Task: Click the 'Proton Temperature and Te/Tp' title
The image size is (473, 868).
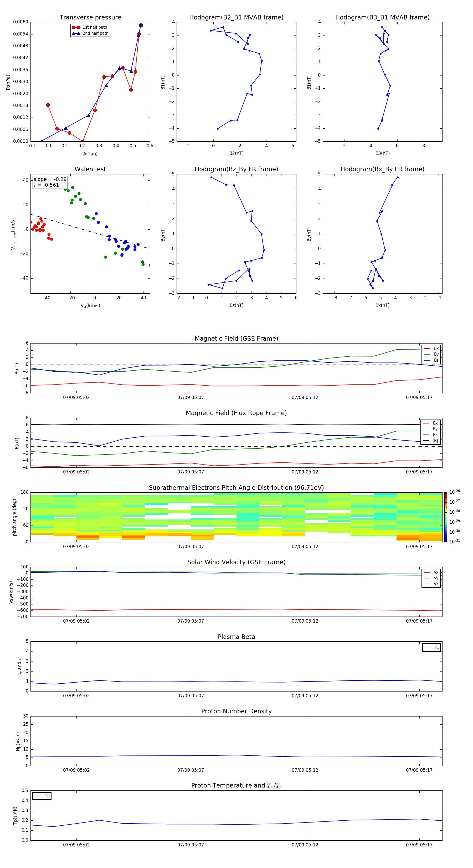Action: click(x=236, y=786)
